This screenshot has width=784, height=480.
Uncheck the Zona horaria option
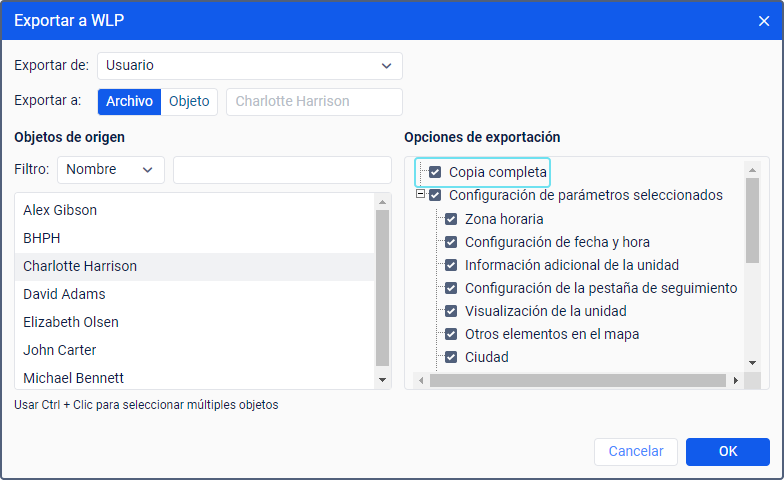click(x=451, y=219)
